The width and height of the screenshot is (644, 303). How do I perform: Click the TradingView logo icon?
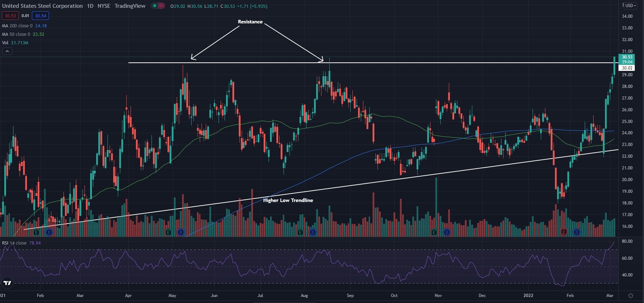pos(7,283)
